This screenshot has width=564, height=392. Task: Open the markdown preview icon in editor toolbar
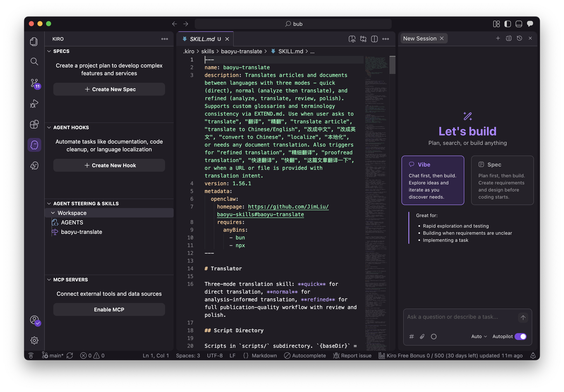click(352, 39)
